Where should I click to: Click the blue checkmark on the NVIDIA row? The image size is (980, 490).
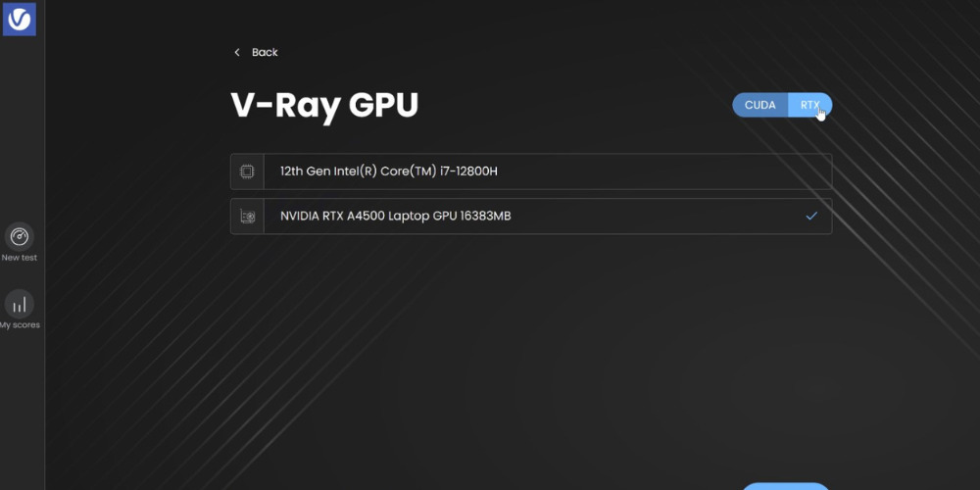click(x=810, y=216)
